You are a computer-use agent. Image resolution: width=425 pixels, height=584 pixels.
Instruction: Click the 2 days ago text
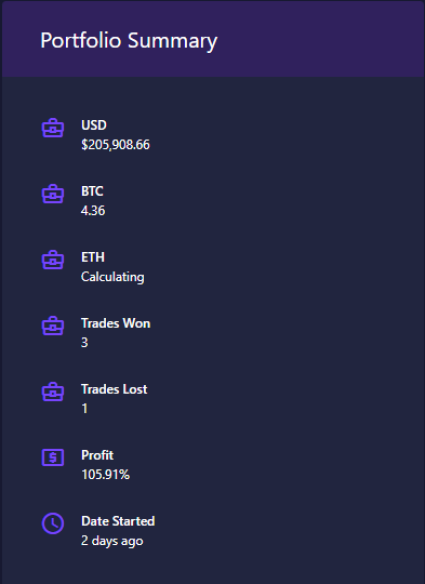pos(112,540)
